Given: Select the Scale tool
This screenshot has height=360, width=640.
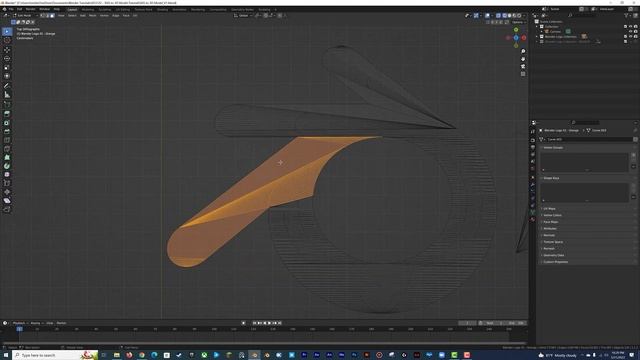Looking at the screenshot, I should coord(7,67).
